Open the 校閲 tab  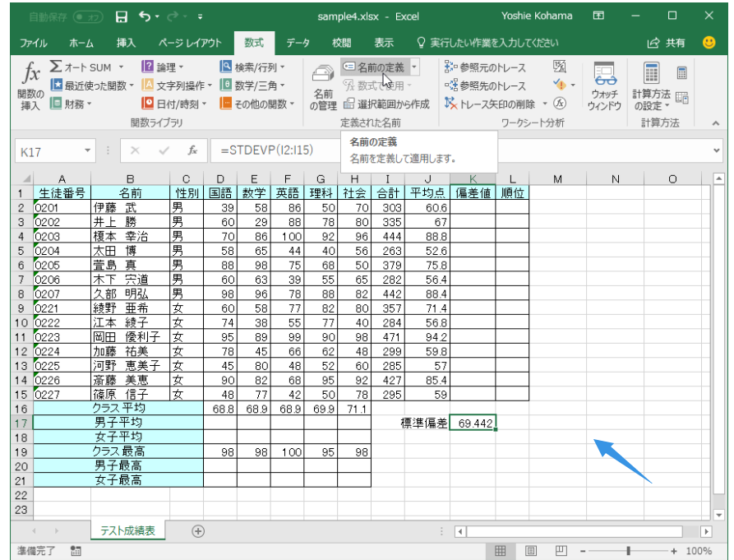click(x=341, y=43)
